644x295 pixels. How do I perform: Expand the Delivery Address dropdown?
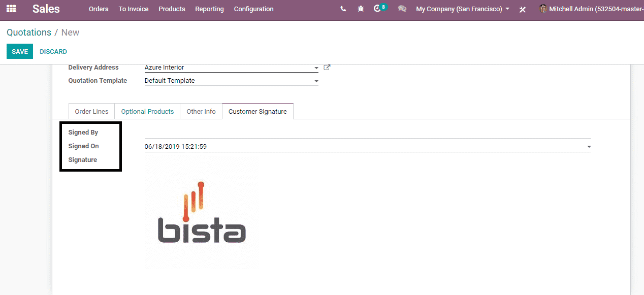click(x=316, y=68)
